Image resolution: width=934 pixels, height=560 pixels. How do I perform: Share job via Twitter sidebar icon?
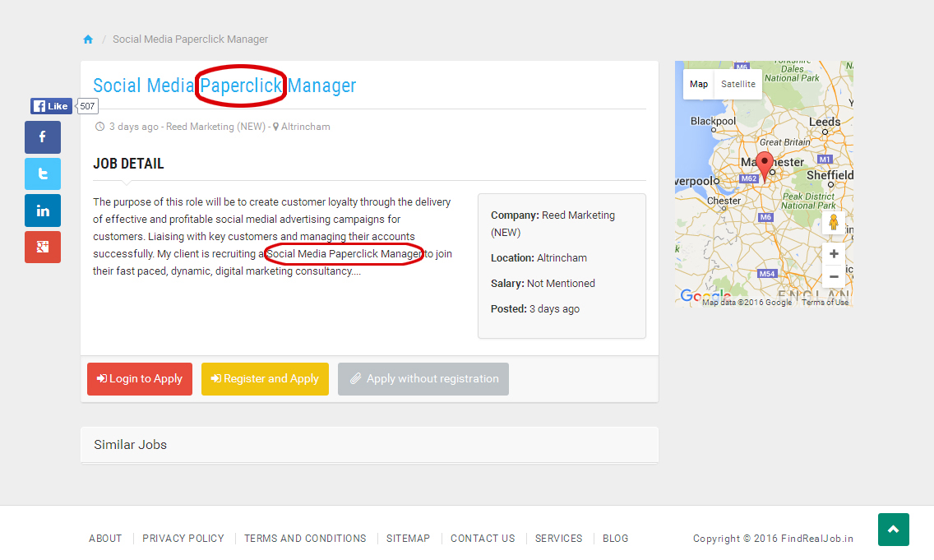click(x=43, y=174)
